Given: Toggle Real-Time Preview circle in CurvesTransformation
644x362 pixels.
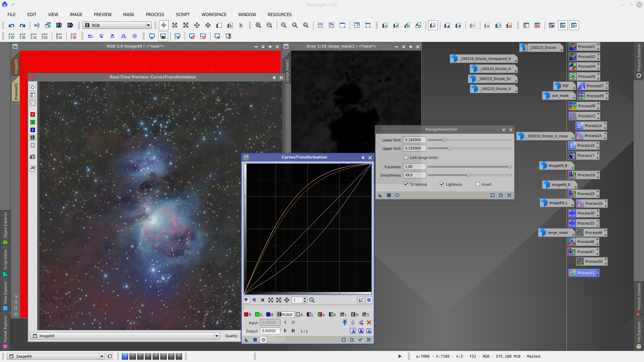Looking at the screenshot, I should 263,340.
